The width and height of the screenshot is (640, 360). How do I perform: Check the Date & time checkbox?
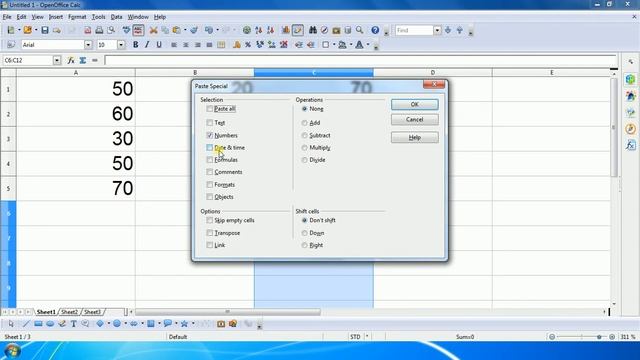(210, 147)
